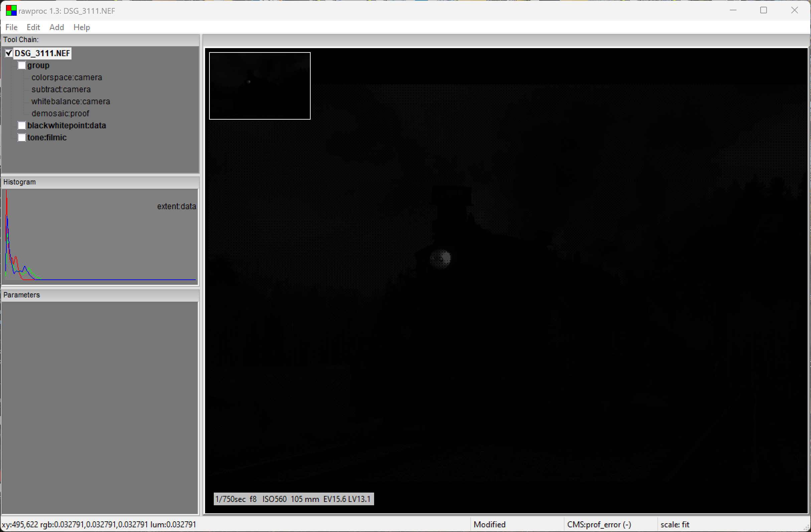Viewport: 811px width, 532px height.
Task: Open the File menu
Action: tap(11, 27)
